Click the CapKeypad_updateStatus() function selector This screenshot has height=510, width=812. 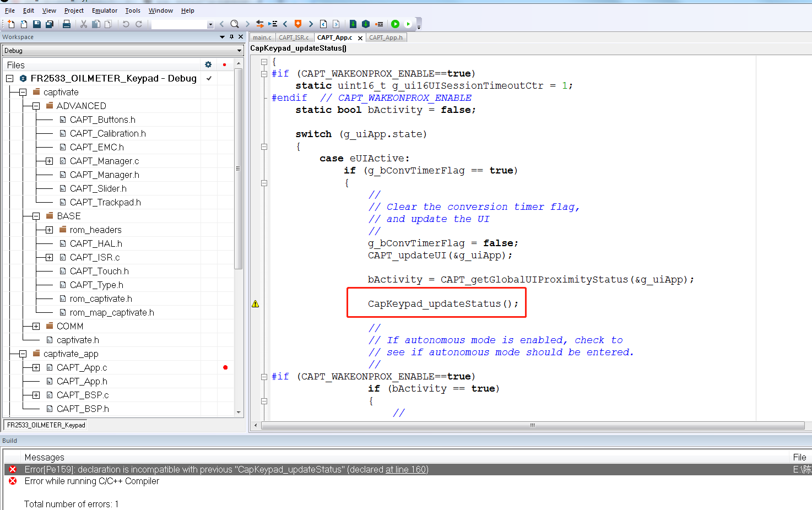(x=299, y=48)
